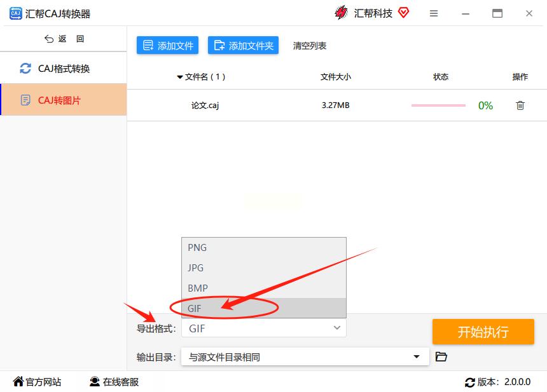Choose JPG in export format list

point(264,267)
